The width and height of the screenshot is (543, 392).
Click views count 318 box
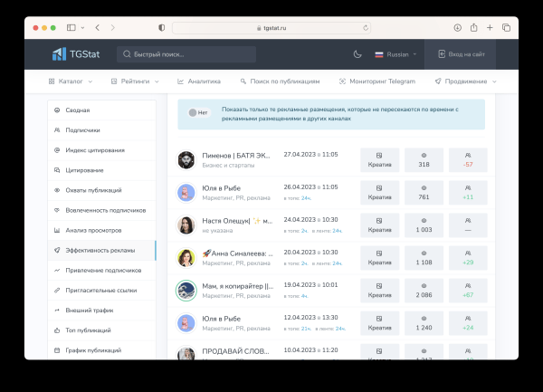(424, 159)
